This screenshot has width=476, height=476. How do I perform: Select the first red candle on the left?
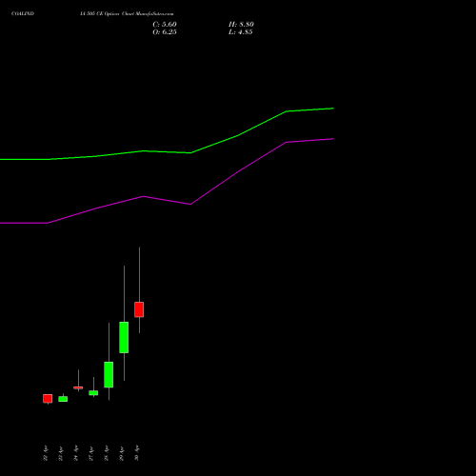pyautogui.click(x=48, y=399)
